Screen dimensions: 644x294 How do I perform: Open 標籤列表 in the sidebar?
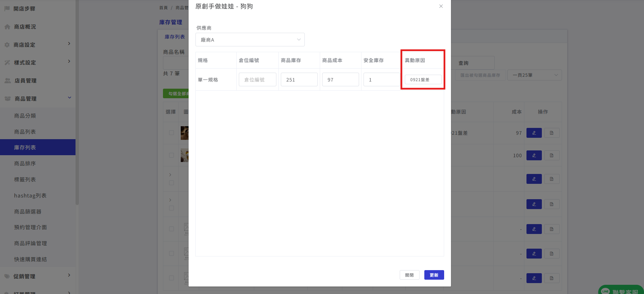point(25,179)
